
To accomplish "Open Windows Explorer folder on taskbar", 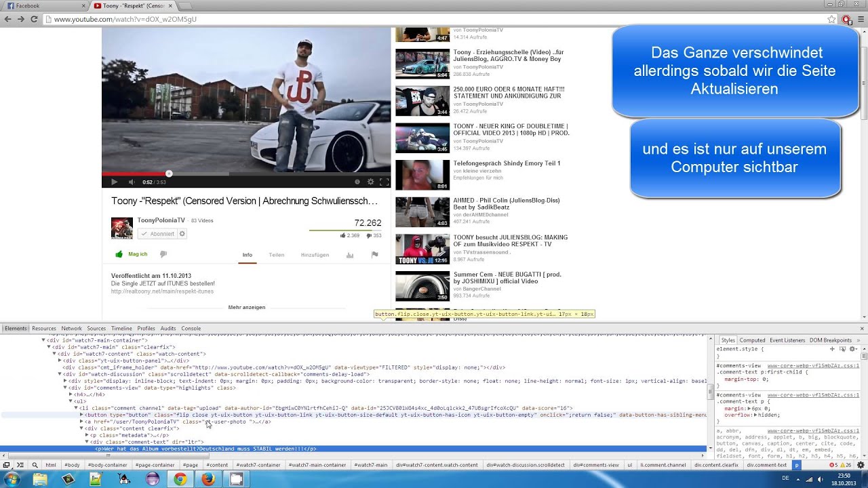I will pos(40,479).
